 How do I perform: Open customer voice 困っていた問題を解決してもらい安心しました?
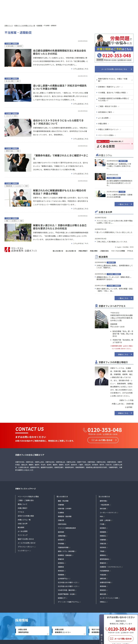pos(114,232)
